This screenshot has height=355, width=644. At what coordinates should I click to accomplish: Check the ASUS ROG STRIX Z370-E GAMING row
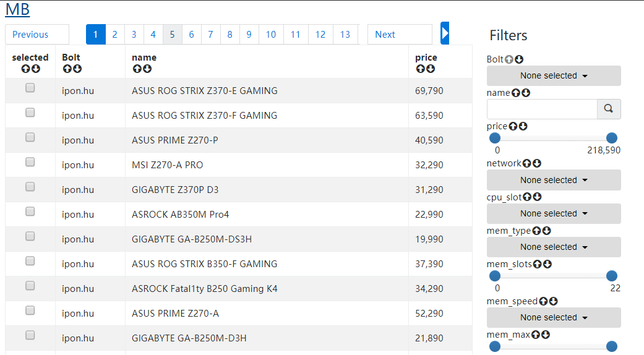[x=30, y=88]
